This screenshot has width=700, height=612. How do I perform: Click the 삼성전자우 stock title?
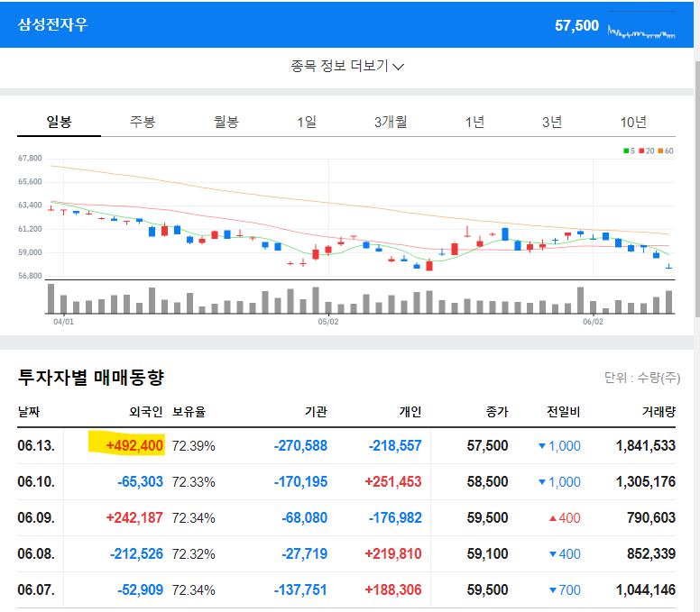coord(52,24)
